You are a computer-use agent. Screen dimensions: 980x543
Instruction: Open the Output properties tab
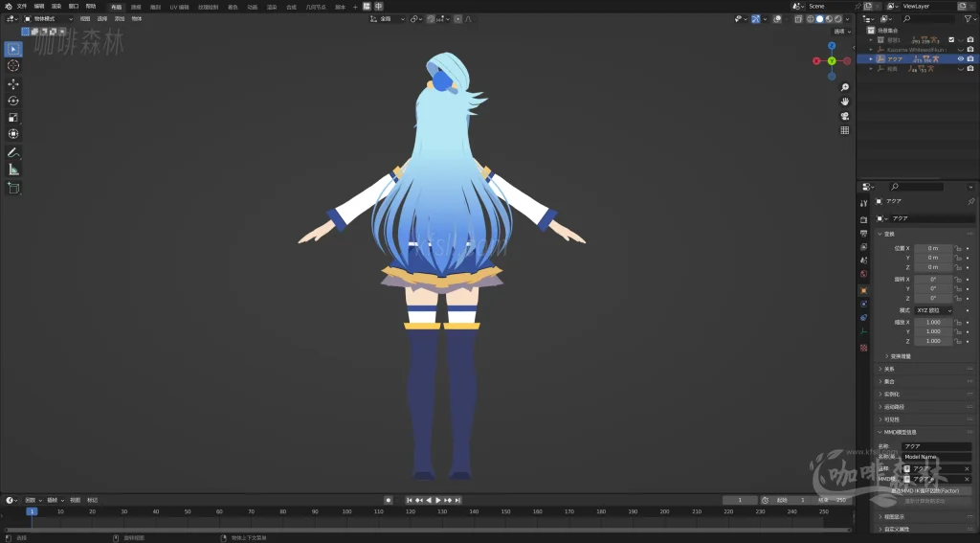point(864,234)
